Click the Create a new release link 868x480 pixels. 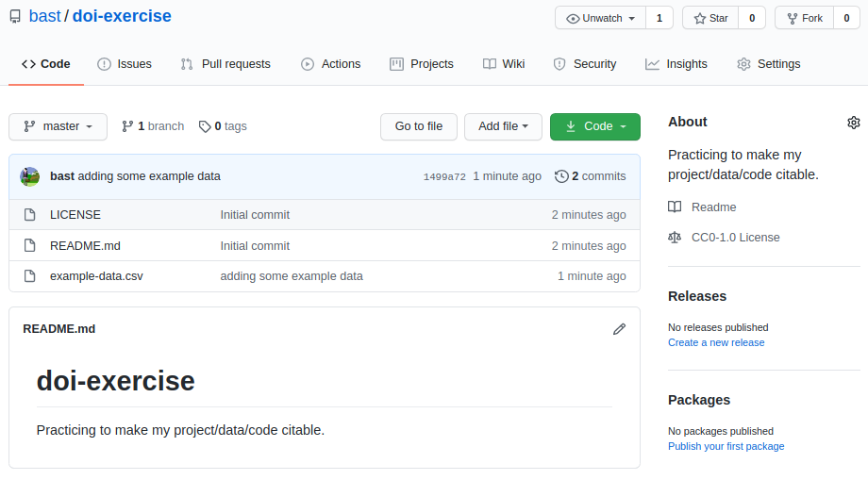click(716, 342)
